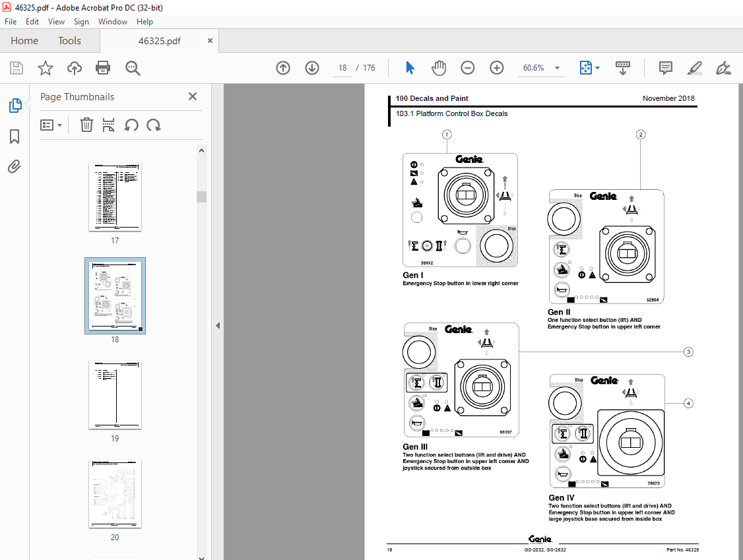The width and height of the screenshot is (743, 560).
Task: Select page 20 thumbnail
Action: coord(115,493)
